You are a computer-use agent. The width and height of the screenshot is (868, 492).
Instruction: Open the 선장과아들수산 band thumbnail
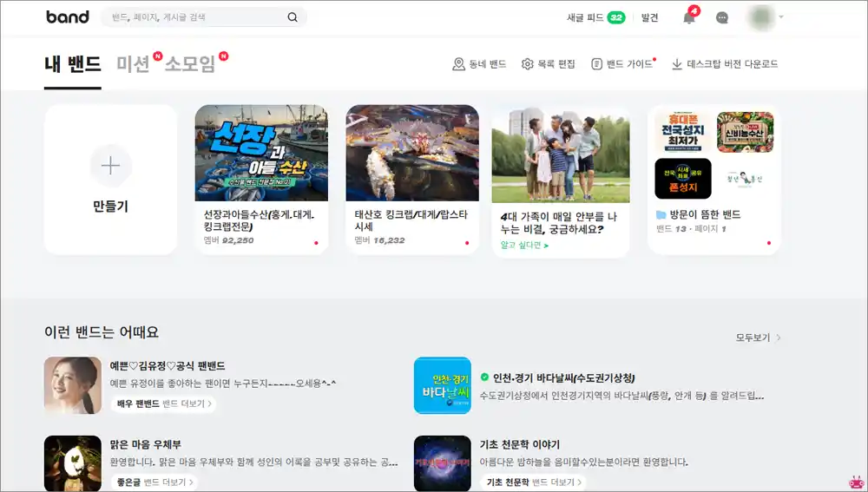[x=261, y=153]
